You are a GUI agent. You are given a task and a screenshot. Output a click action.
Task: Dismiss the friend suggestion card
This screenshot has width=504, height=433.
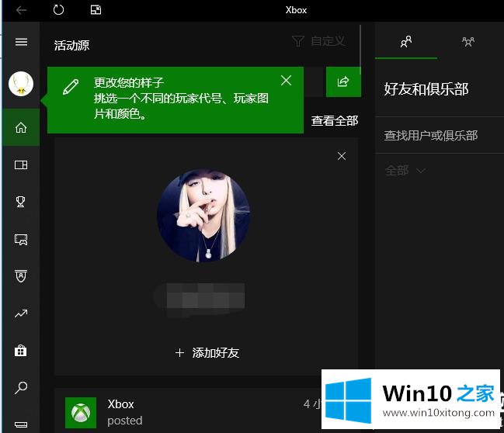click(x=342, y=156)
